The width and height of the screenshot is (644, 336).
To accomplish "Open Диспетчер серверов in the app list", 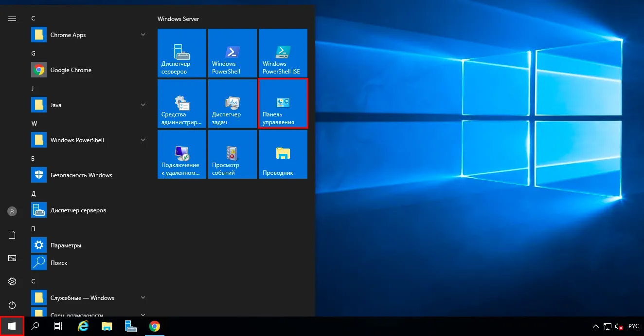I will point(89,210).
